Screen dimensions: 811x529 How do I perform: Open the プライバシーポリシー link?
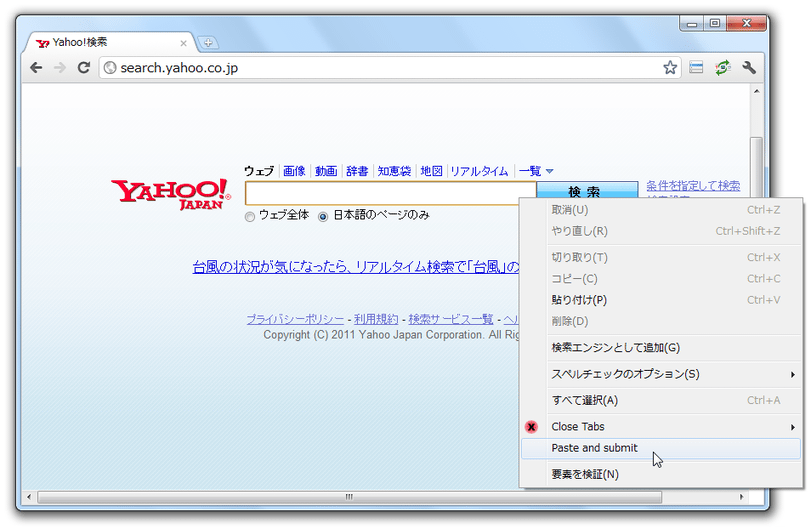295,319
